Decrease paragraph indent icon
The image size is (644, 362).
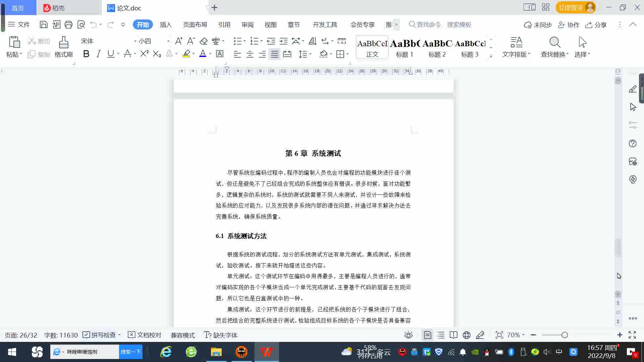click(271, 41)
